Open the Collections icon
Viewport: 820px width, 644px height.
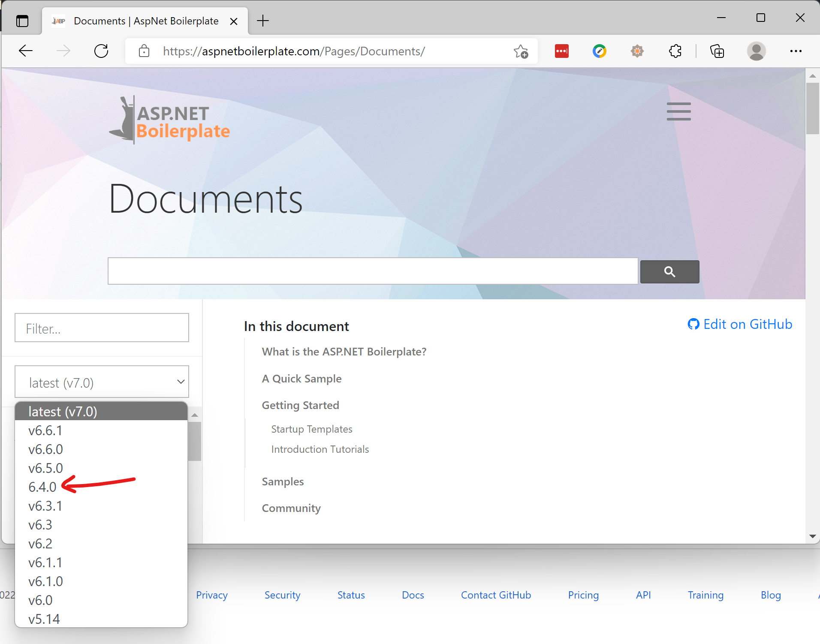(717, 51)
